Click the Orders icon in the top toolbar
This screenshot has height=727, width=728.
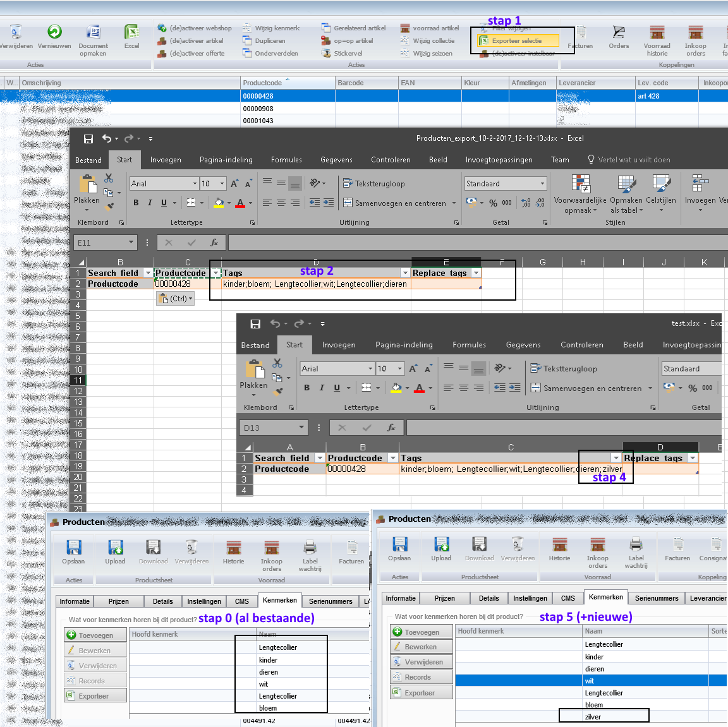[x=619, y=32]
